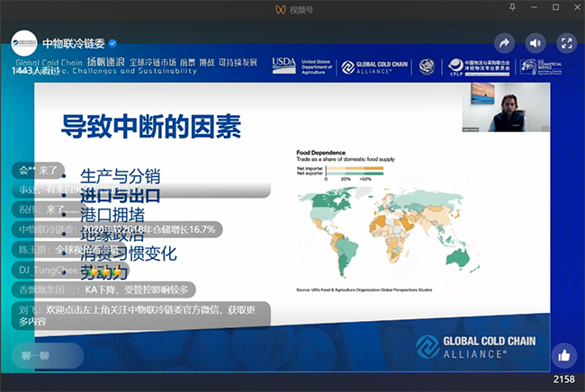Click the thumbs-up like button
The image size is (585, 392).
coord(563,355)
